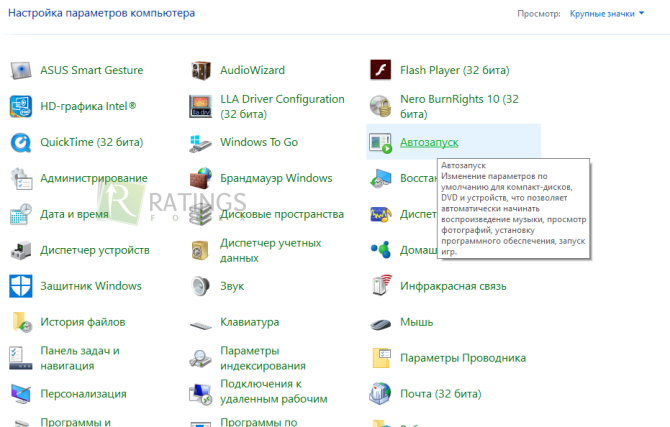670x427 pixels.
Task: Click the Диспетчер устройств link
Action: coord(95,250)
